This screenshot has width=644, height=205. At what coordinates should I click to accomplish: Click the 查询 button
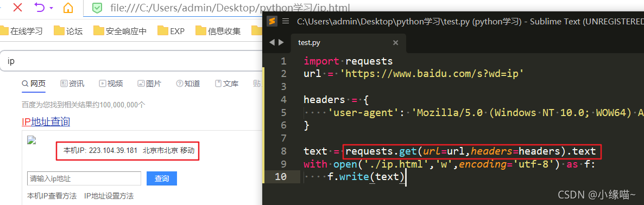(x=162, y=179)
